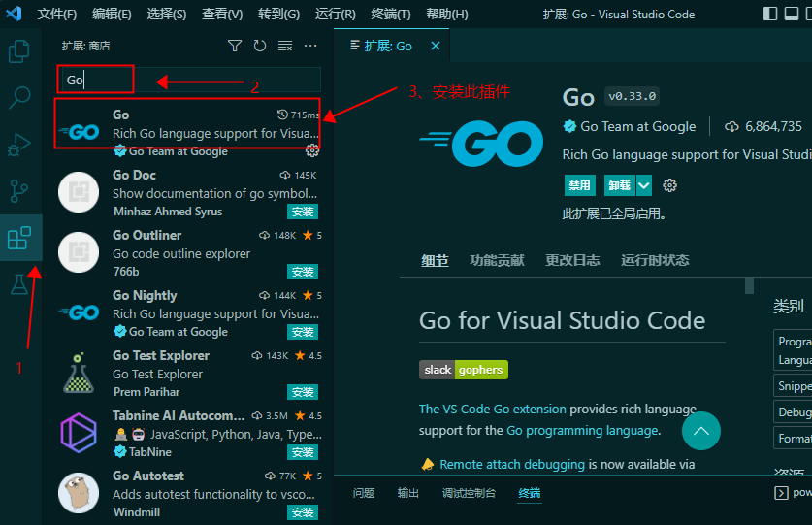The image size is (812, 525).
Task: Click the Debuggers category tag
Action: 794,412
